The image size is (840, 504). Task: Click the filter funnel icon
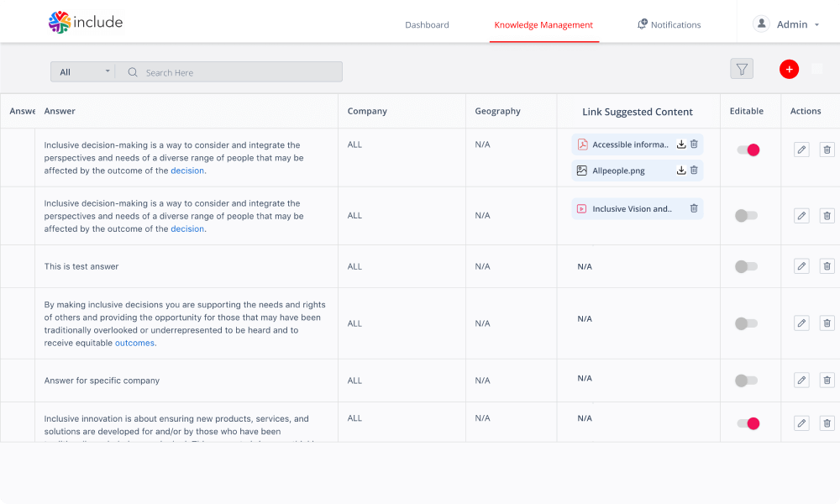tap(742, 70)
